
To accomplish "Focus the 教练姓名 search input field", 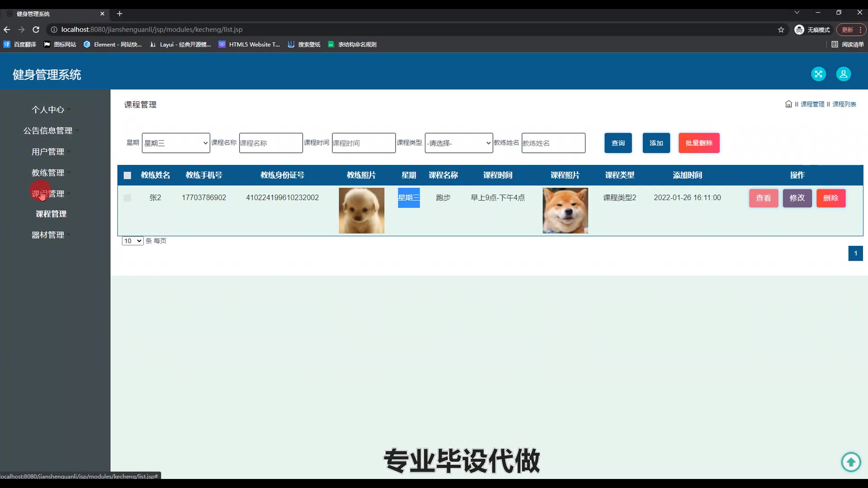I will pyautogui.click(x=553, y=143).
